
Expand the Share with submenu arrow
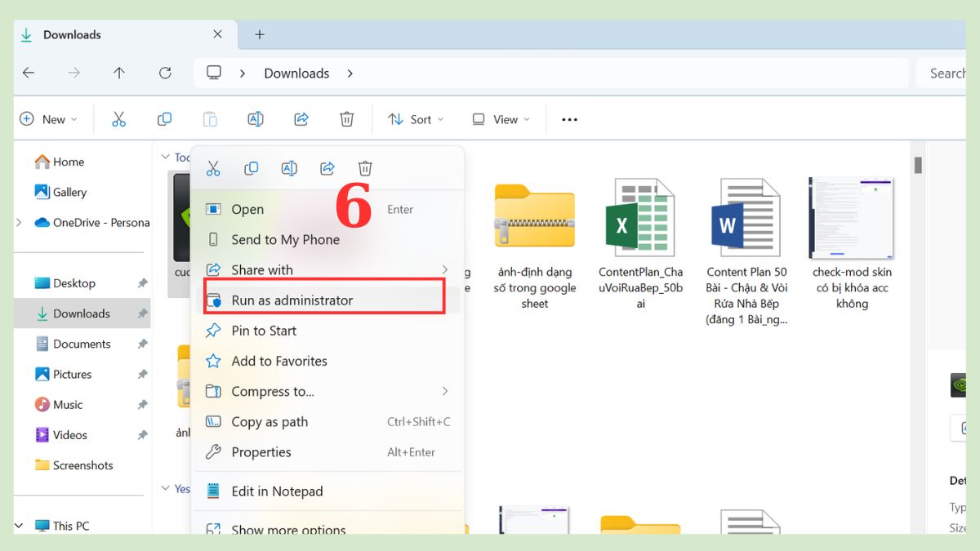pyautogui.click(x=445, y=269)
